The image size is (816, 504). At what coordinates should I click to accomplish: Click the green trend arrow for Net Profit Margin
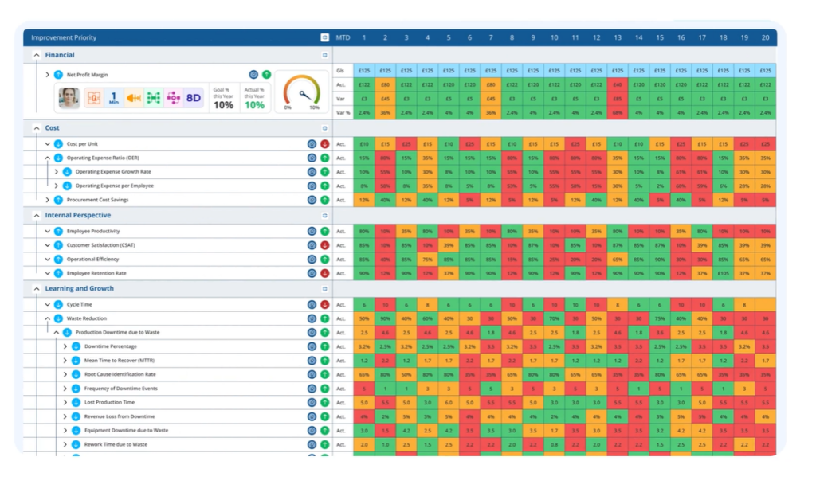point(266,75)
